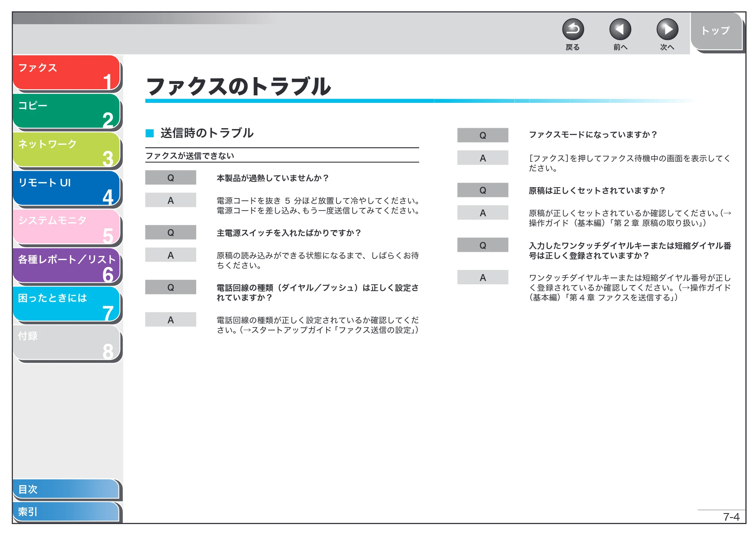Click question 原稿は正しくセットされていますか？

coord(597,191)
